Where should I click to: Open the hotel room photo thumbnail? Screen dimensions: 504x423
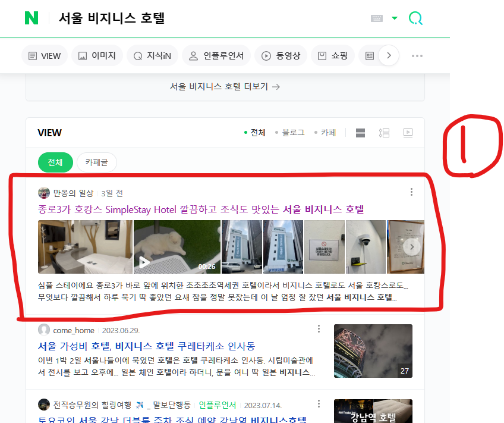tap(85, 247)
